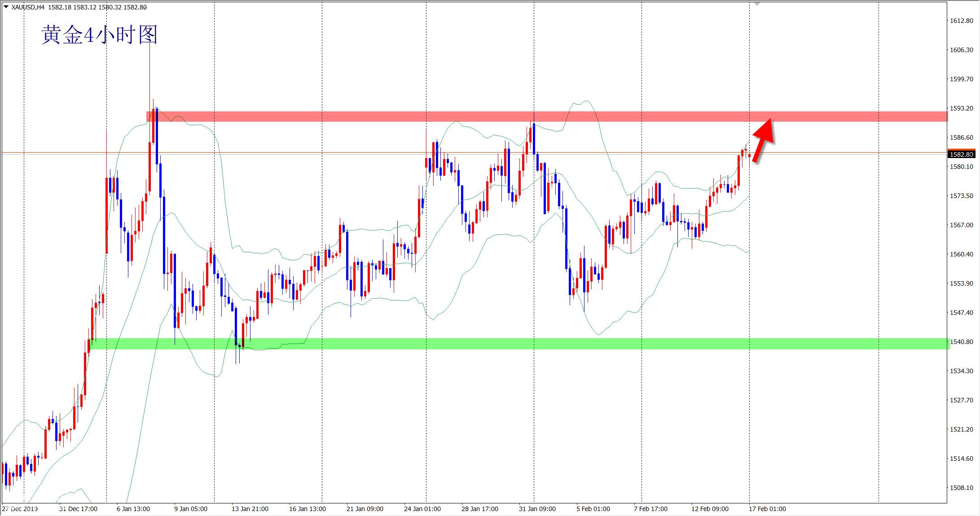Click the 17 Feb 01:00 time label
This screenshot has height=516, width=980.
767,509
